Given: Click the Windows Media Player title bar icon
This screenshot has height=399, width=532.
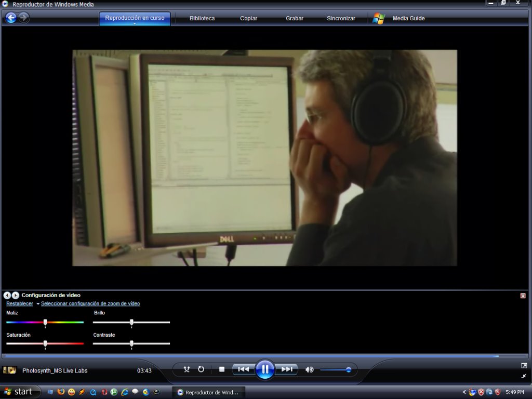Looking at the screenshot, I should tap(5, 4).
